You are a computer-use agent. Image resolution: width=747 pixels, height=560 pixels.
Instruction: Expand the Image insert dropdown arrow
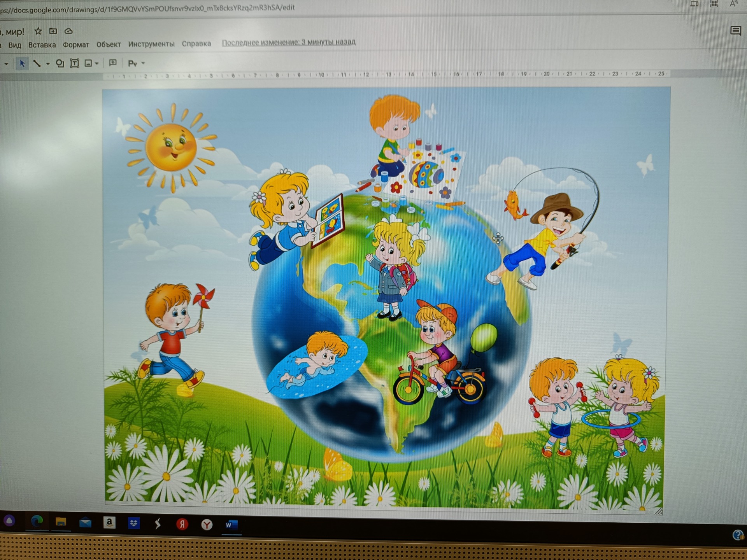(96, 63)
